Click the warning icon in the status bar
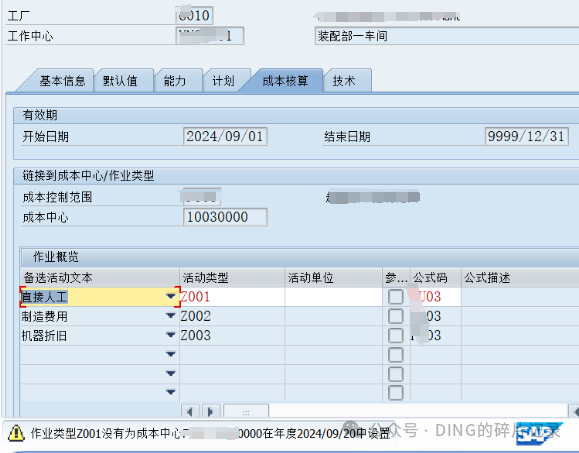 click(x=16, y=433)
